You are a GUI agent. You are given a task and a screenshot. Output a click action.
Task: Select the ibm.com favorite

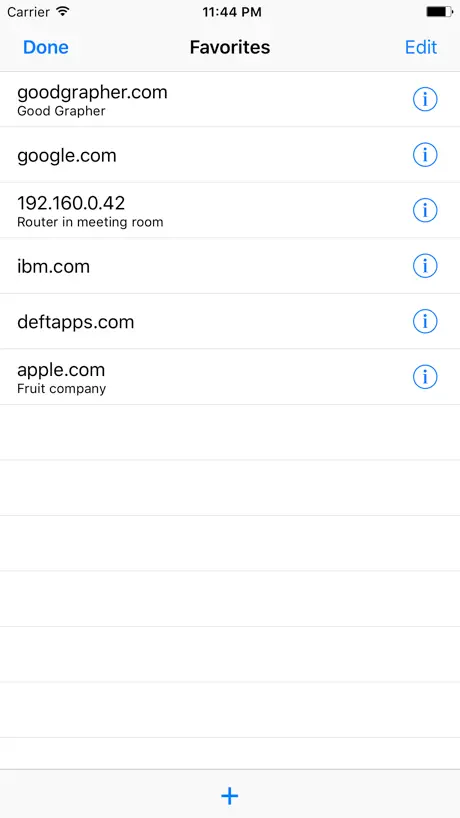(x=230, y=266)
